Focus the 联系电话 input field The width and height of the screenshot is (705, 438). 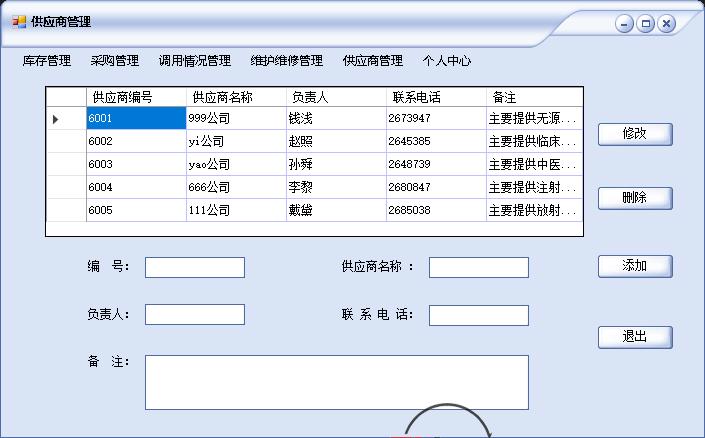click(479, 315)
